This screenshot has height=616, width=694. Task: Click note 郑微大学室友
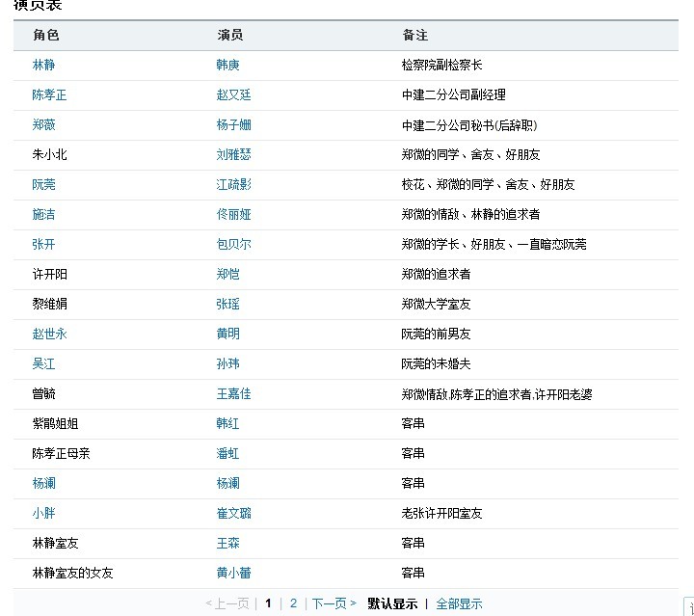pos(436,304)
